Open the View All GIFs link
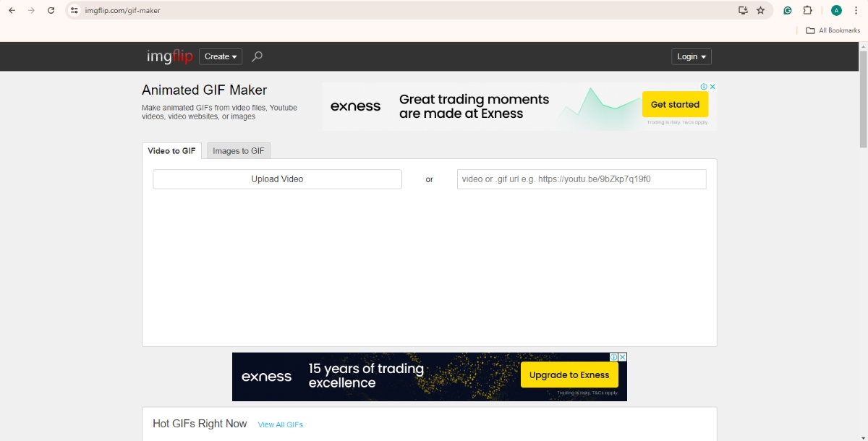 point(281,424)
